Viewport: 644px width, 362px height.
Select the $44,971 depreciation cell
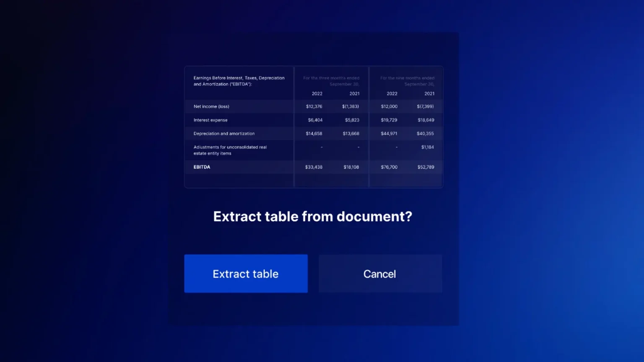[x=389, y=134]
